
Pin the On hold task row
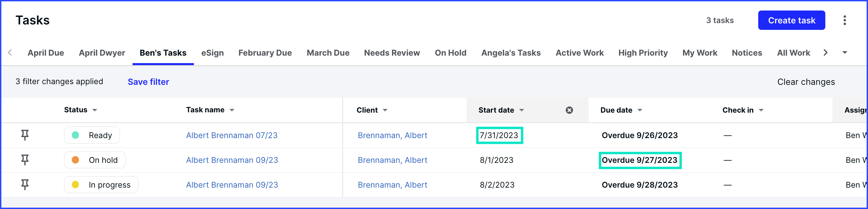(x=25, y=160)
